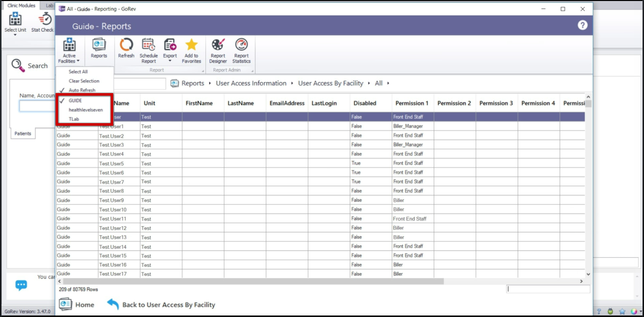Click the vertical scrollbar down arrow
Image resolution: width=644 pixels, height=317 pixels.
tap(588, 274)
